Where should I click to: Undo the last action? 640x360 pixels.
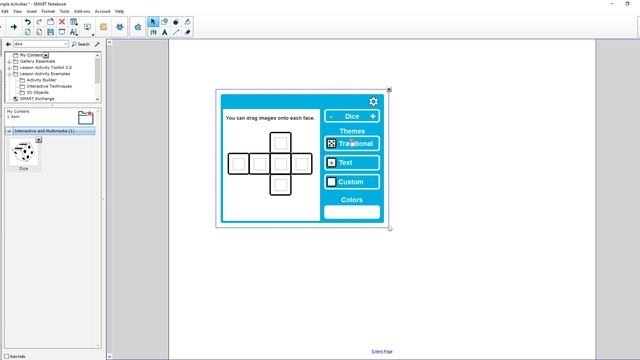[27, 22]
